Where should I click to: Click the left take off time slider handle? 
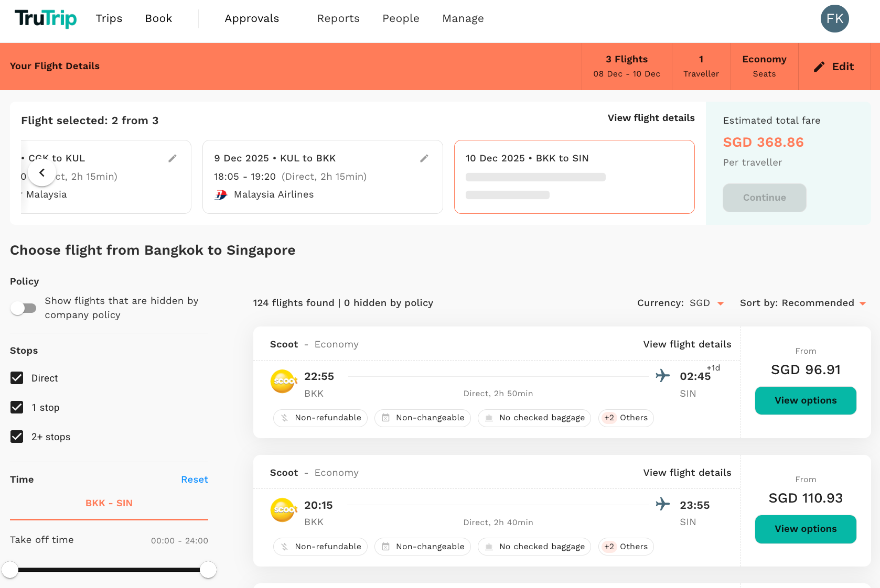click(x=10, y=570)
